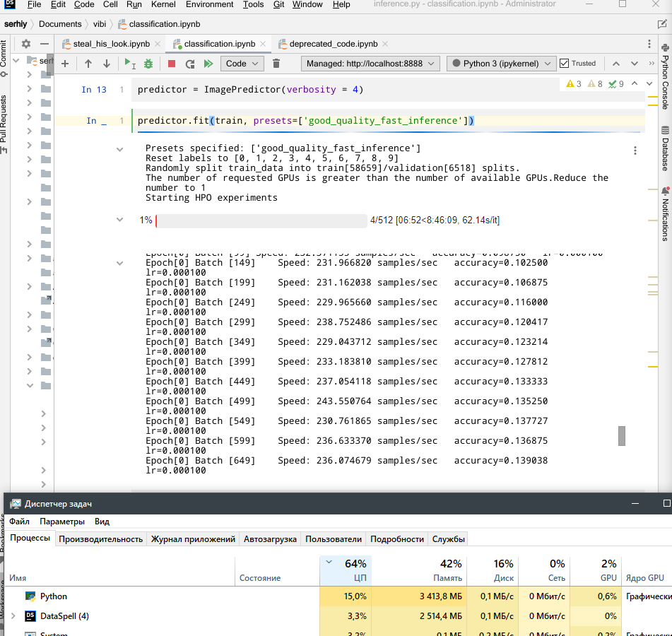The image size is (672, 636).
Task: Close the steal_his_look.ipynb tab
Action: coord(158,44)
